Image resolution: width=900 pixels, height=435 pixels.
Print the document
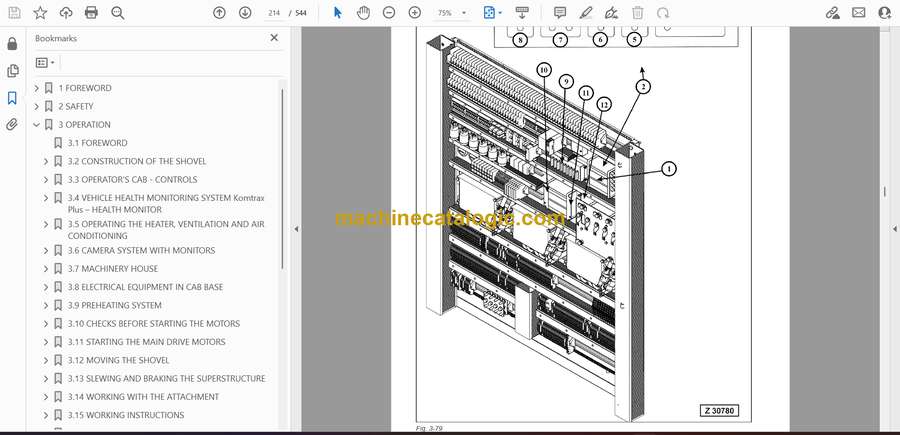pos(91,13)
